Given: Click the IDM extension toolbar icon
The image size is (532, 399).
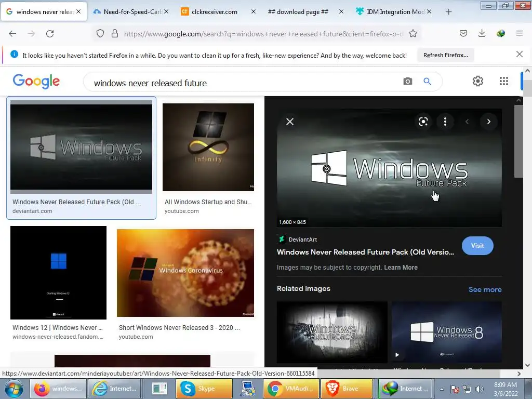Looking at the screenshot, I should coord(500,33).
